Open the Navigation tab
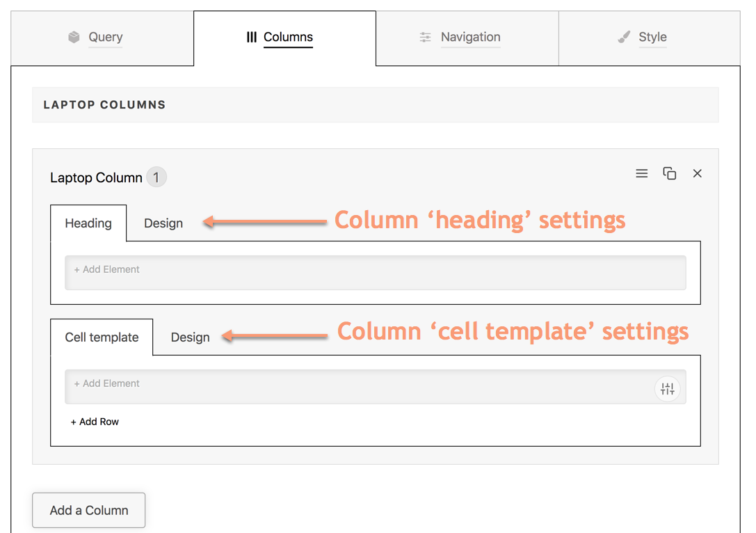756x533 pixels. [x=470, y=38]
